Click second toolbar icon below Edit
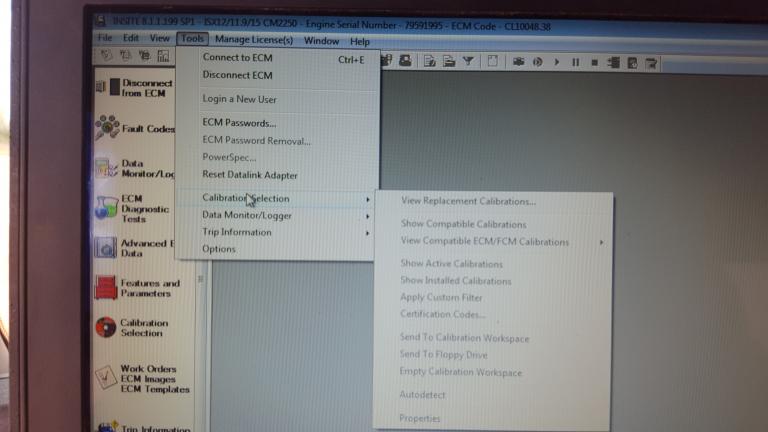Image resolution: width=768 pixels, height=432 pixels. click(125, 55)
